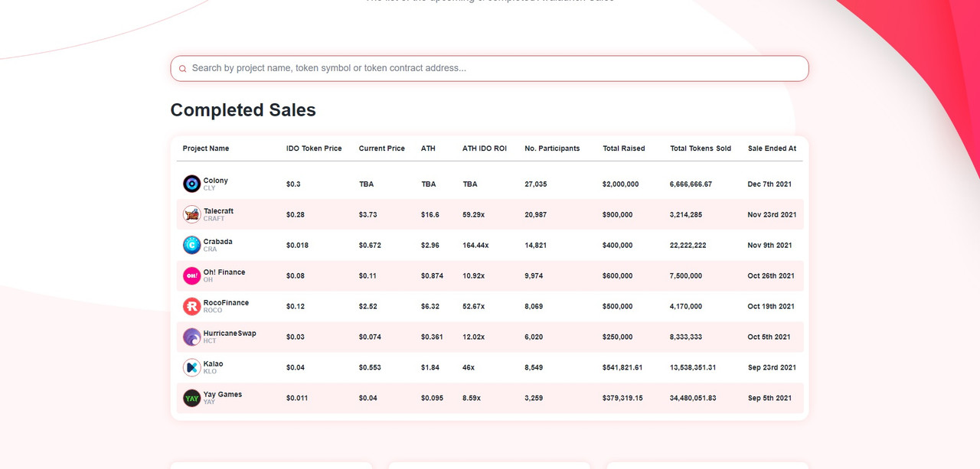
Task: Open the Kalao project logo
Action: click(x=191, y=367)
